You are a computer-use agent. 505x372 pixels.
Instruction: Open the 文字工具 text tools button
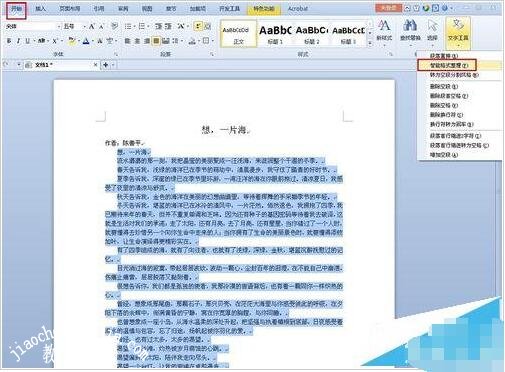(458, 32)
